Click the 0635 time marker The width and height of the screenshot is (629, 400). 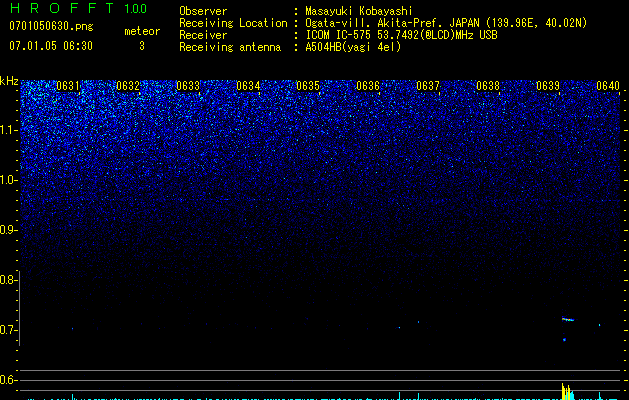point(308,86)
